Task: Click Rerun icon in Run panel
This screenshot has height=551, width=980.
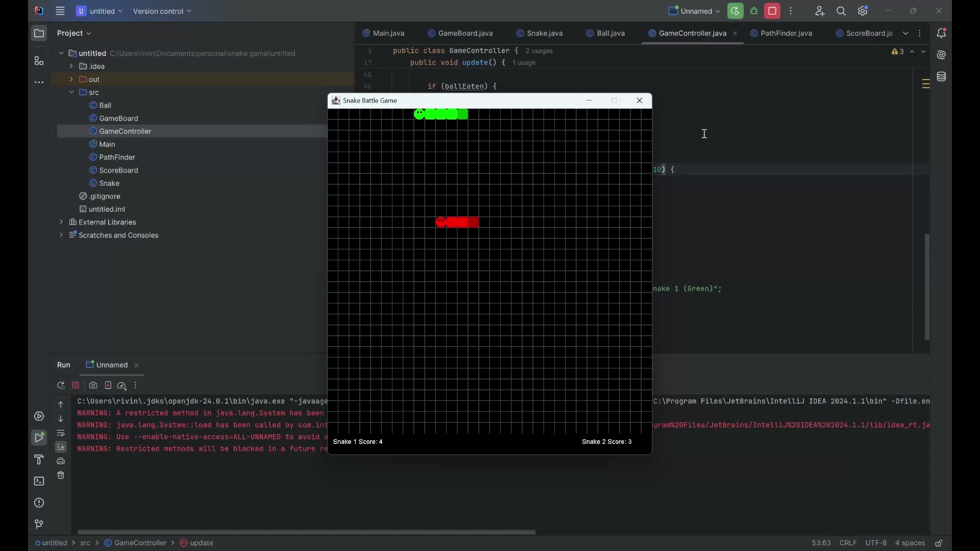Action: coord(61,386)
